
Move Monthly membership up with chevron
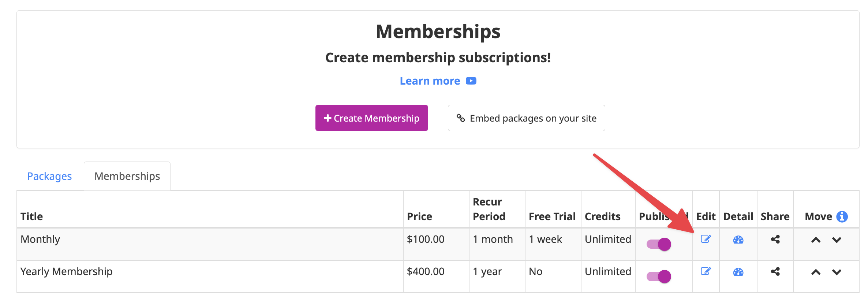click(816, 240)
